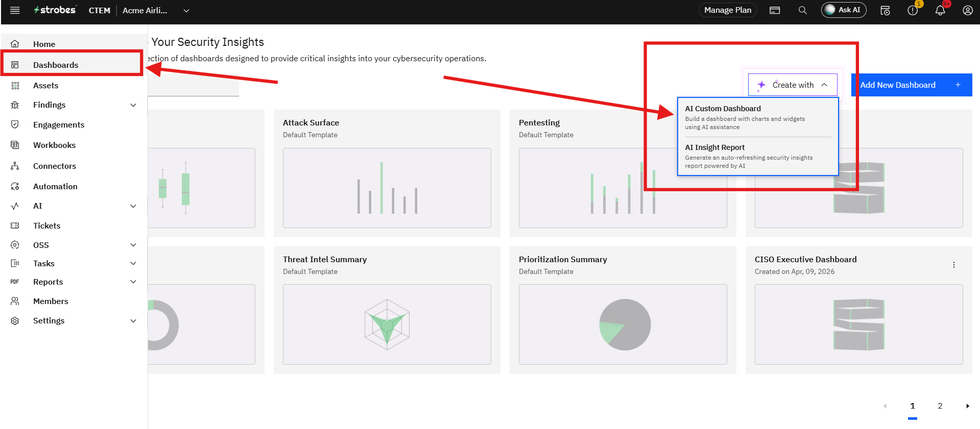Open the alert icon with yellow badge
Viewport: 980px width, 429px height.
pyautogui.click(x=913, y=10)
